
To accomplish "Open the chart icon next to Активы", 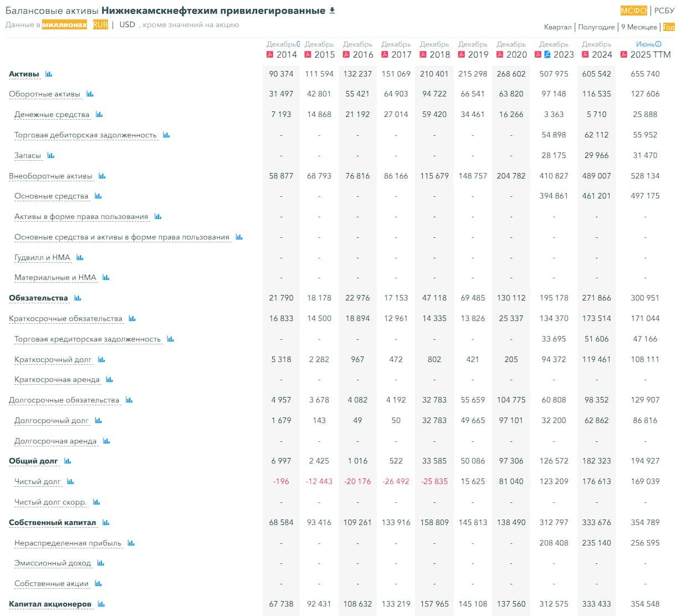I will tap(49, 74).
